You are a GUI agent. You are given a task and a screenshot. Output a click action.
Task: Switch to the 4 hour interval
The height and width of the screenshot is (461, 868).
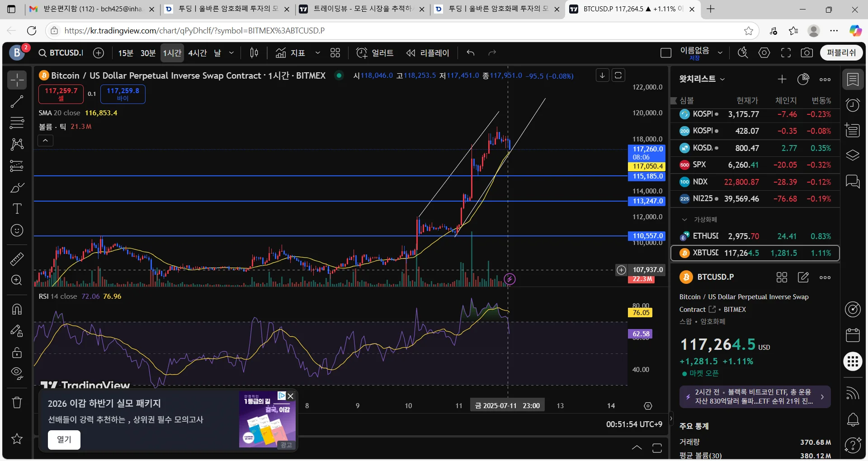tap(198, 53)
